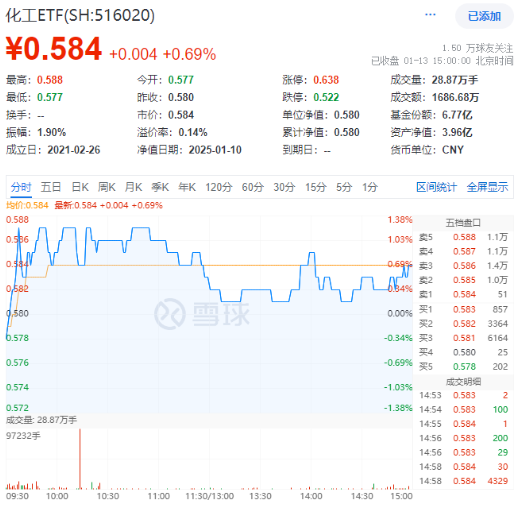Image resolution: width=517 pixels, height=508 pixels.
Task: Select the 年K chart tab
Action: coord(187,187)
